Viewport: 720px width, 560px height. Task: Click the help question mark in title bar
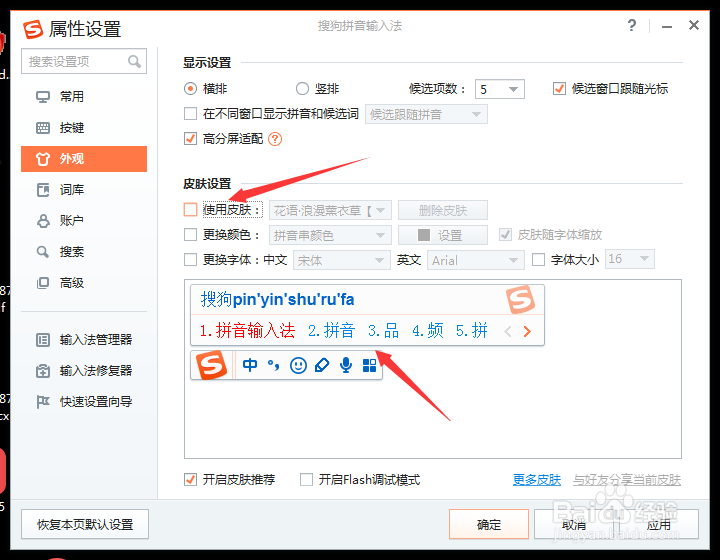[x=632, y=25]
